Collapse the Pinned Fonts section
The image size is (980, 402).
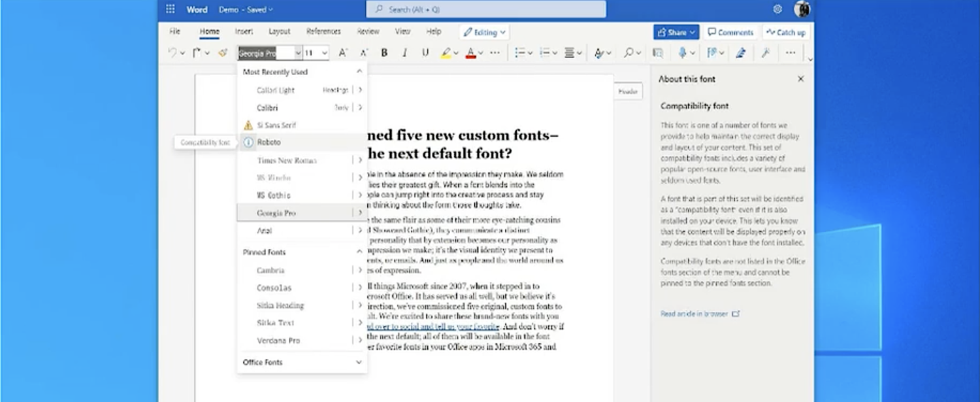[359, 252]
